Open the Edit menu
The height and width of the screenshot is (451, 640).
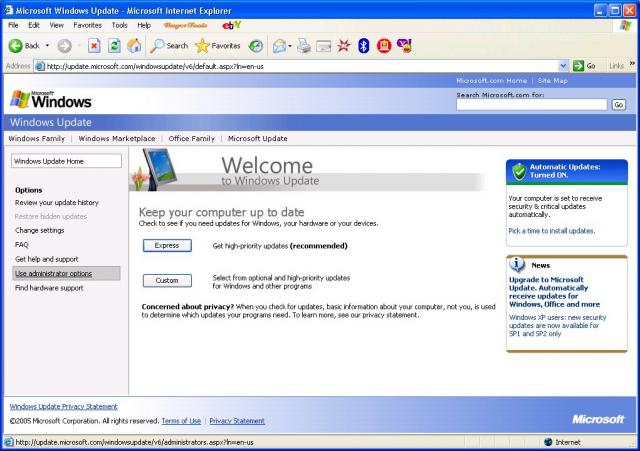pyautogui.click(x=33, y=25)
